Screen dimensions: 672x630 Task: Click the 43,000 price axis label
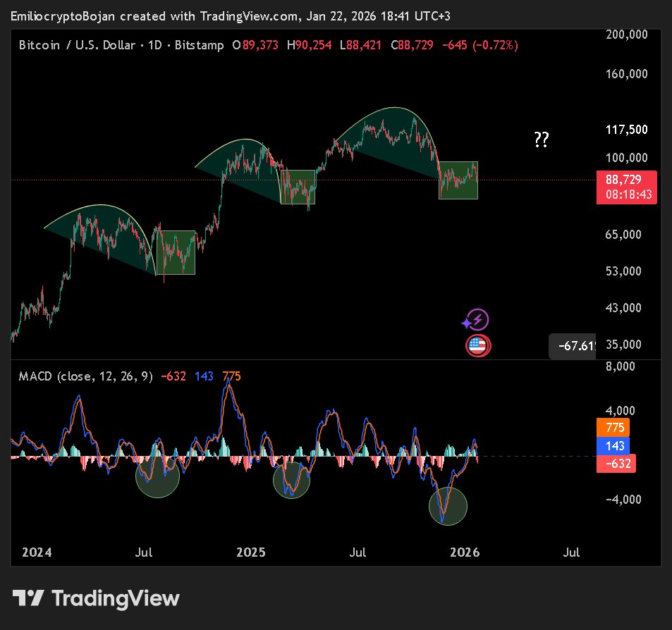[623, 308]
